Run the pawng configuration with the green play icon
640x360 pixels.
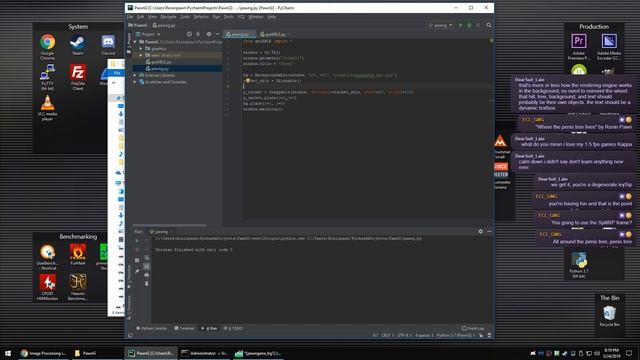460,25
